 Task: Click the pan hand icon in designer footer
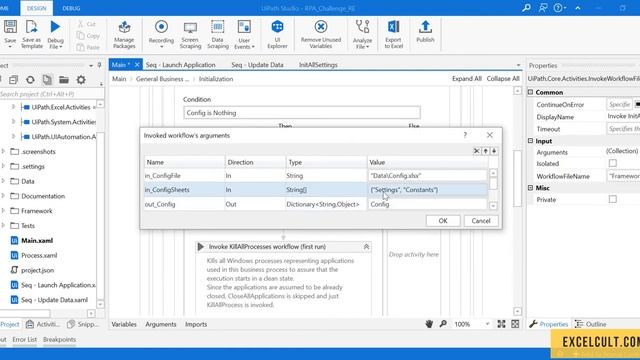pyautogui.click(x=429, y=324)
